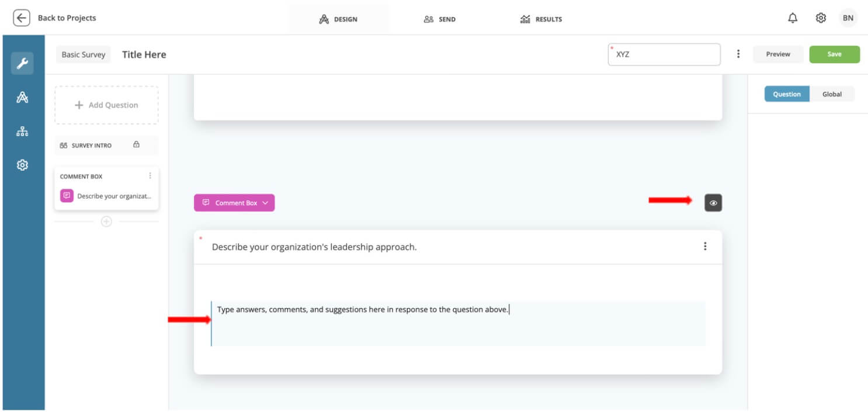This screenshot has height=415, width=868.
Task: Open the notifications bell
Action: (793, 18)
